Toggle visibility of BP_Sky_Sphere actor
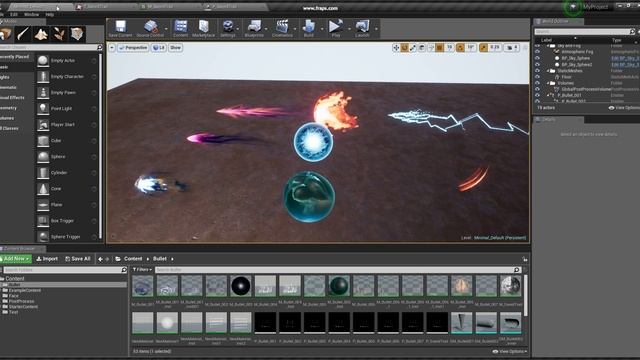This screenshot has width=640, height=360. [538, 58]
